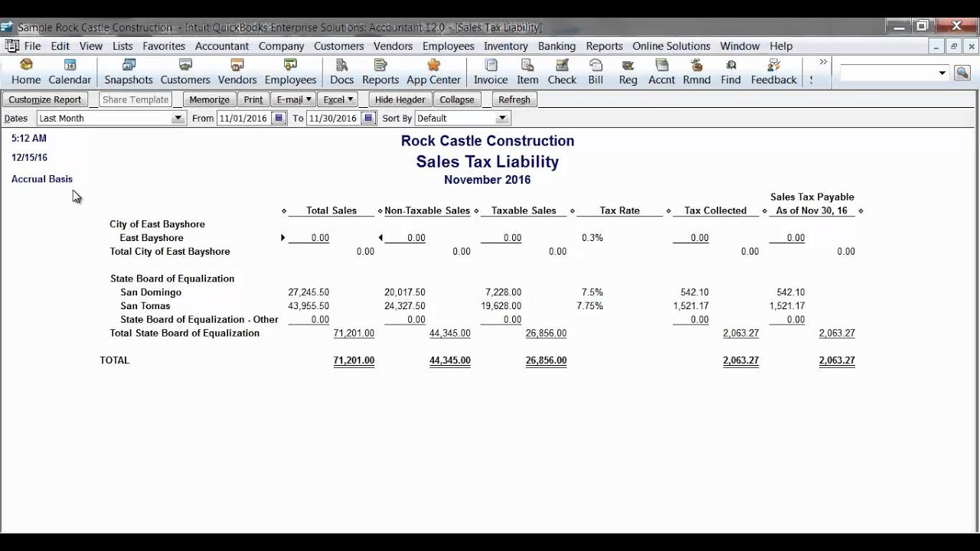Click San Tomas tax collected 1,521.17
Viewport: 980px width, 551px height.
click(x=691, y=306)
